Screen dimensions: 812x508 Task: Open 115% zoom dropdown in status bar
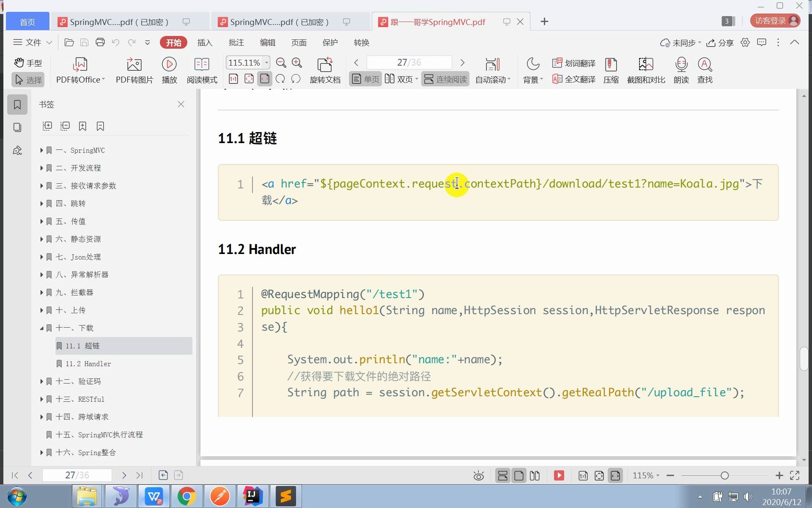(646, 475)
